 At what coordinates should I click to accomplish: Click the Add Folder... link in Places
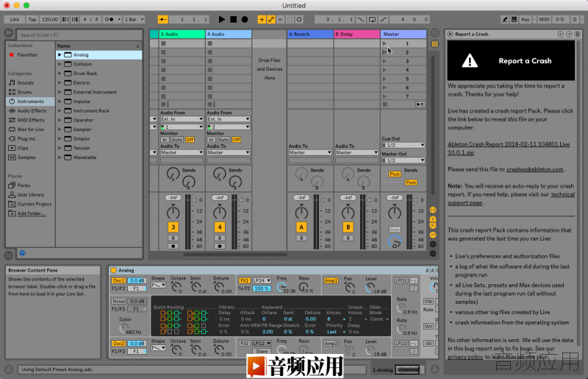pos(31,213)
